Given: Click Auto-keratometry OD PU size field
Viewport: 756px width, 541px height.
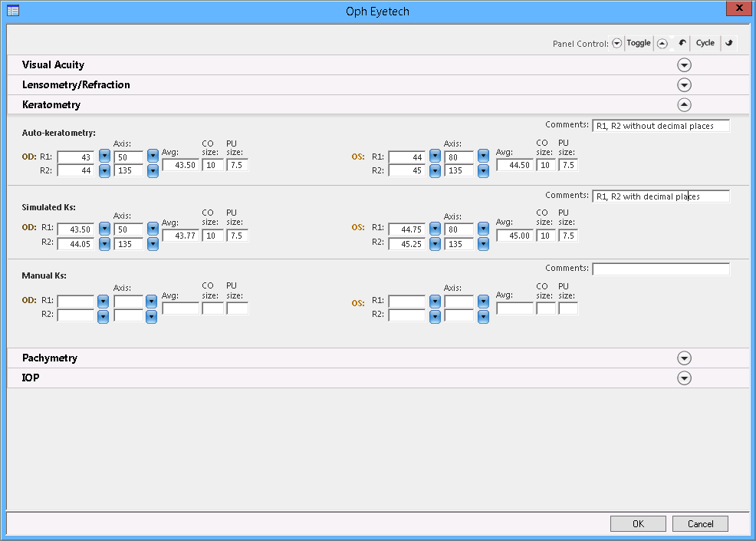Looking at the screenshot, I should click(237, 165).
